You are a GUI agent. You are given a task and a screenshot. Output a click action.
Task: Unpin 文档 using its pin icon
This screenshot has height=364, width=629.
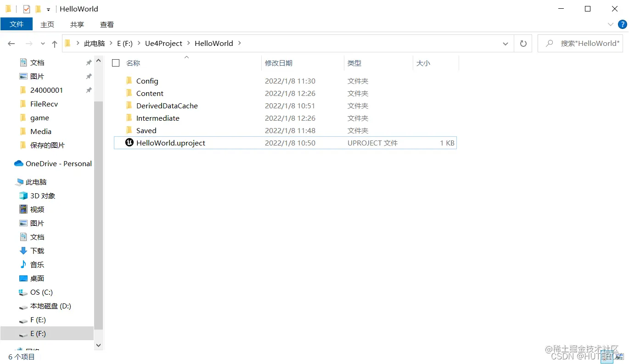click(89, 62)
